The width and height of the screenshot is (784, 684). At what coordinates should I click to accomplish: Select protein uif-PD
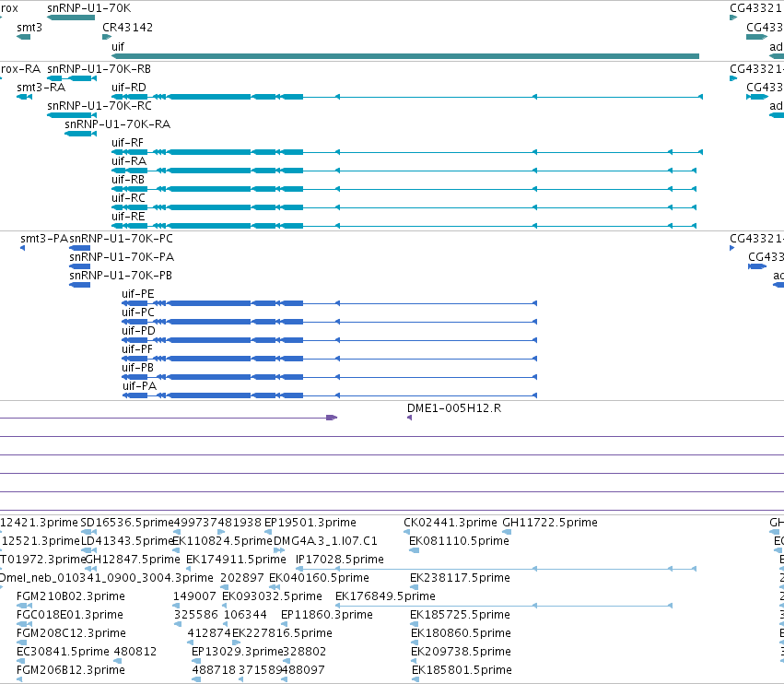[330, 340]
